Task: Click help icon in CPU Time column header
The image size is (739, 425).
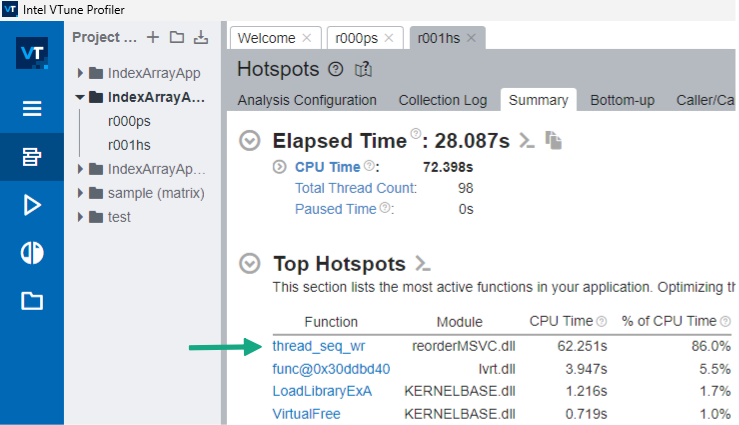Action: (x=601, y=321)
